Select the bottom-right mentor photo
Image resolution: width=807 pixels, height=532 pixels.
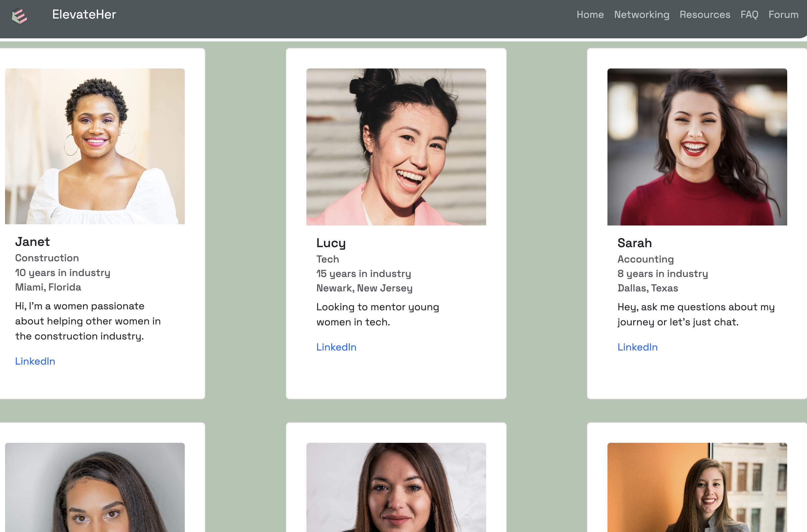(x=697, y=487)
